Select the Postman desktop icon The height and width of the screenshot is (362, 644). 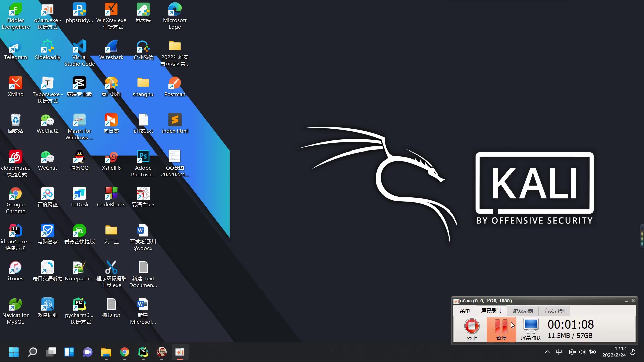175,86
